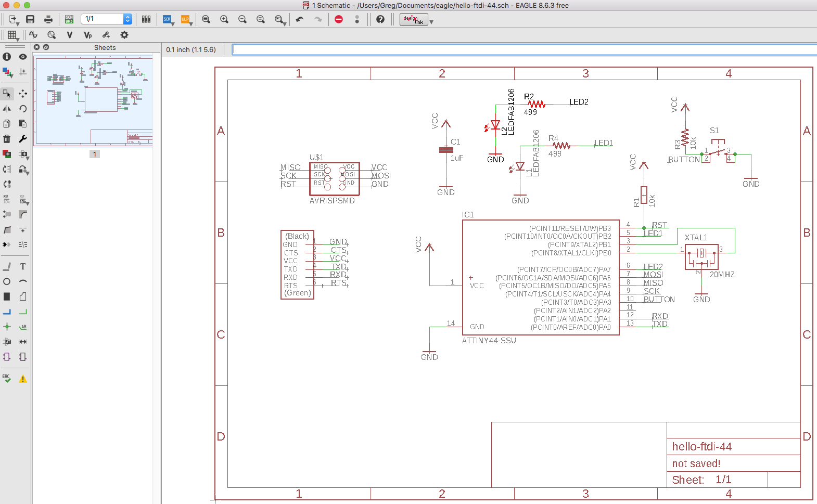817x504 pixels.
Task: Click the Save schematic icon
Action: click(30, 19)
